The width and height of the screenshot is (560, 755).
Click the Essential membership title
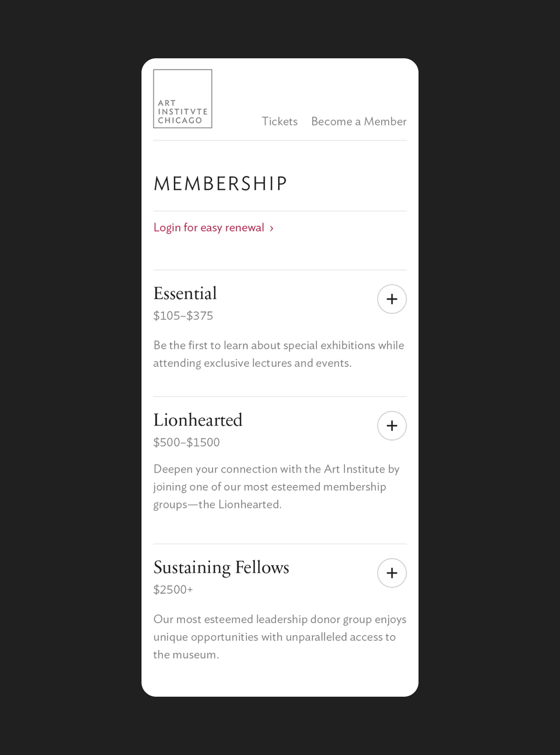tap(185, 293)
